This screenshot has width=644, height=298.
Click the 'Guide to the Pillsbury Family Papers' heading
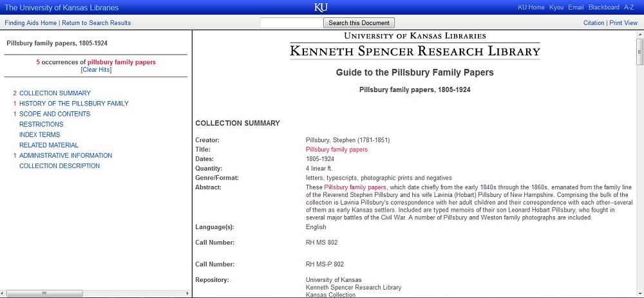[415, 73]
